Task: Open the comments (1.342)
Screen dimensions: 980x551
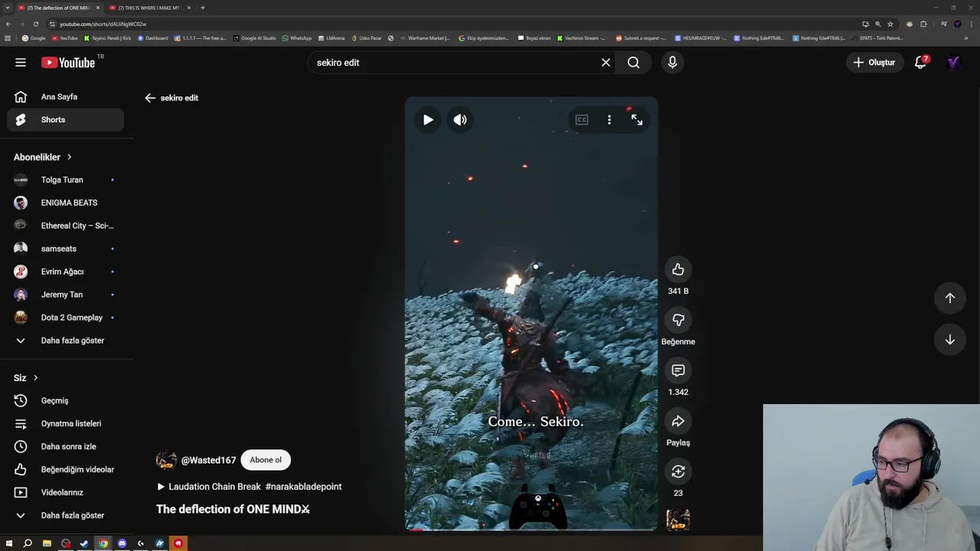Action: pyautogui.click(x=678, y=370)
